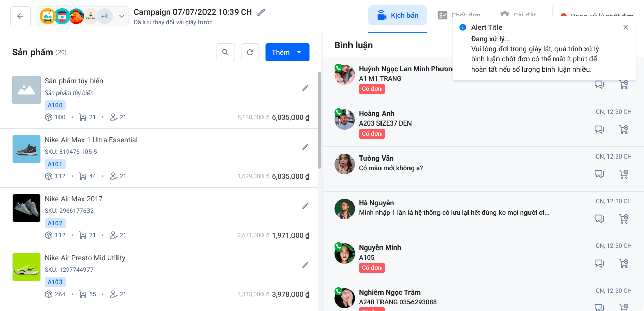Open product search with magnifier icon

pyautogui.click(x=225, y=52)
